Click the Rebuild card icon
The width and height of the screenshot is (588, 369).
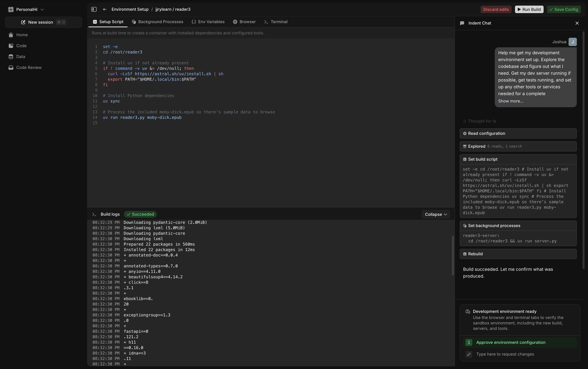(x=465, y=254)
